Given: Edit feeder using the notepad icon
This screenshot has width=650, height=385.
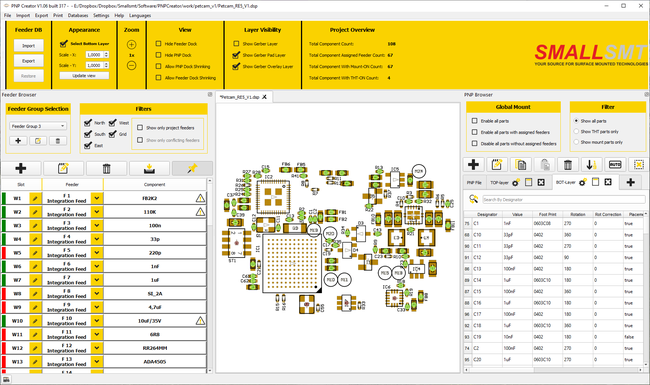Looking at the screenshot, I should (x=63, y=168).
